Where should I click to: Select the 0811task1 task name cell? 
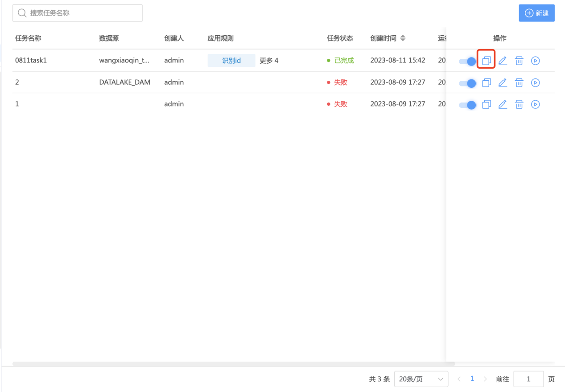tap(31, 60)
